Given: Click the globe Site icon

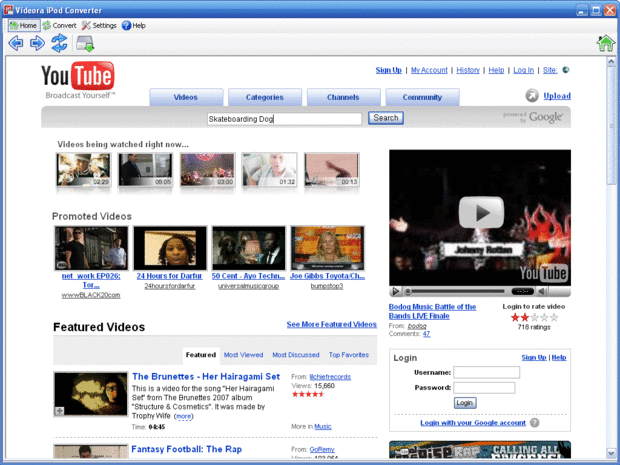Looking at the screenshot, I should coord(566,70).
